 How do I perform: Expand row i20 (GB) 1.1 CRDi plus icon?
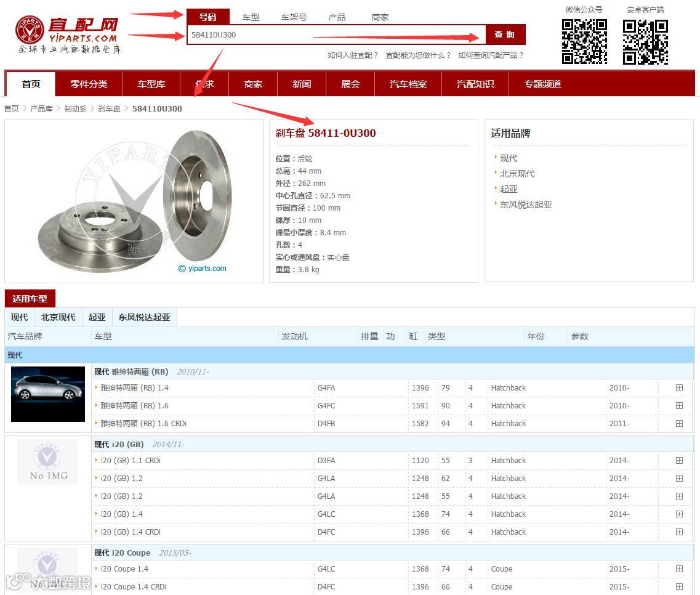[679, 461]
